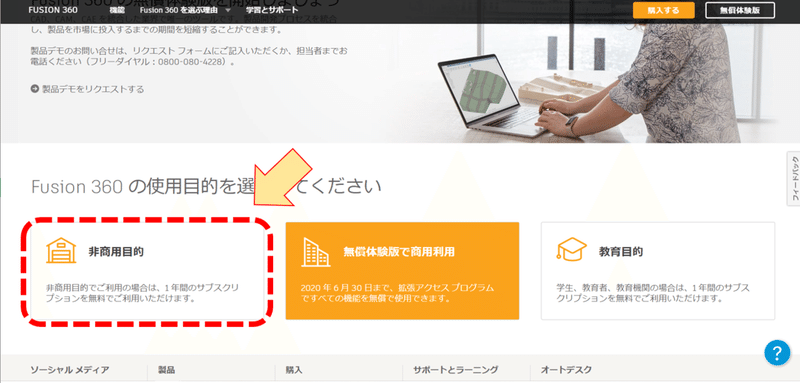Click the サポートとラーニング footer heading

coord(455,370)
